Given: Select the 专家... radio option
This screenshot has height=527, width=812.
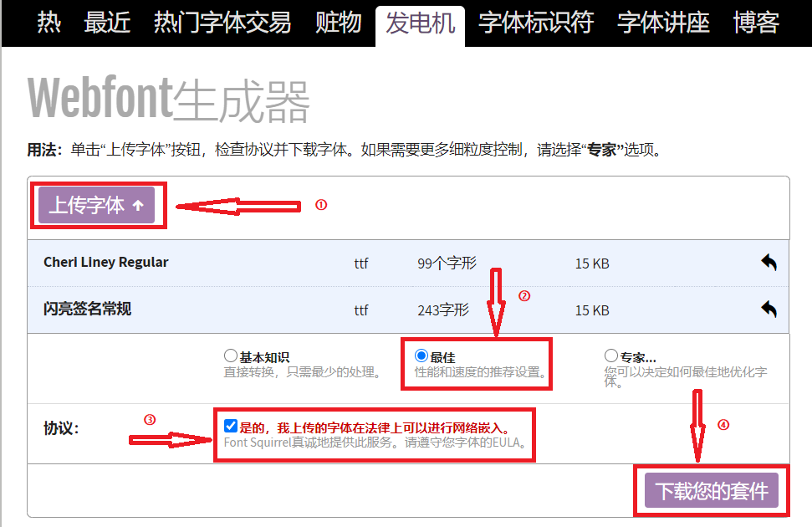Looking at the screenshot, I should pyautogui.click(x=611, y=356).
